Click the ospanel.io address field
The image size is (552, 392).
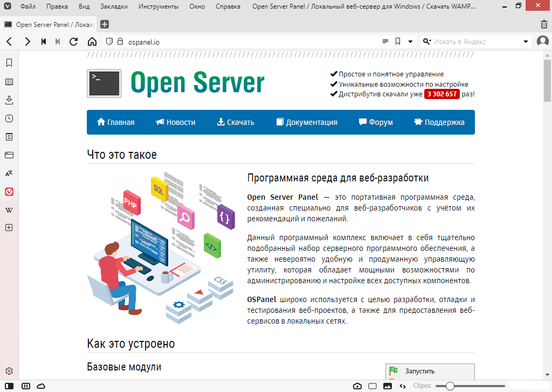point(243,41)
